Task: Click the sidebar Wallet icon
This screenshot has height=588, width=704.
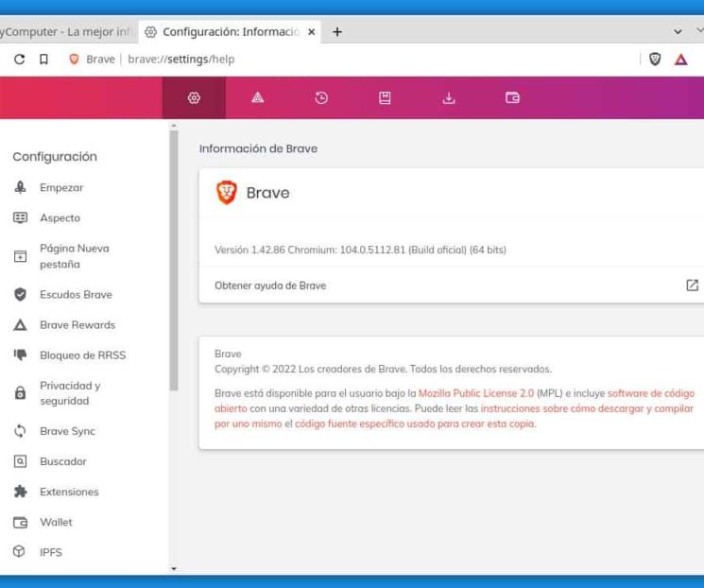Action: point(20,523)
